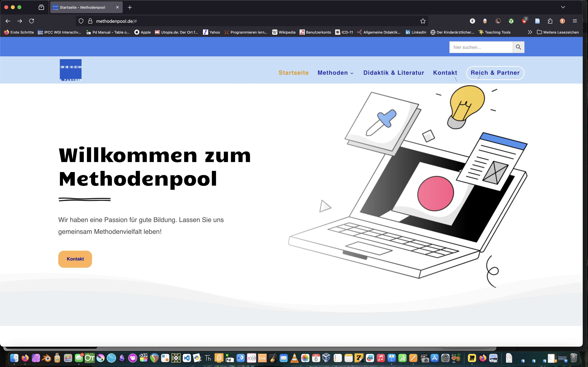
Task: Expand the Methoden dropdown menu
Action: (335, 73)
